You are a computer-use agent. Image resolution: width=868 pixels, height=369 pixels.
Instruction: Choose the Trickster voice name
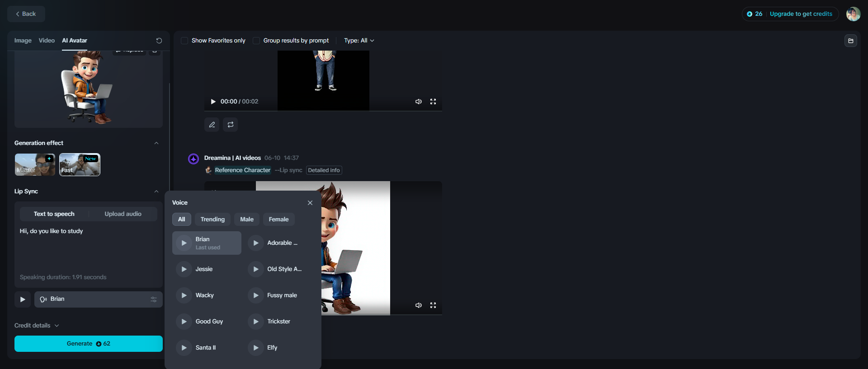click(x=278, y=322)
